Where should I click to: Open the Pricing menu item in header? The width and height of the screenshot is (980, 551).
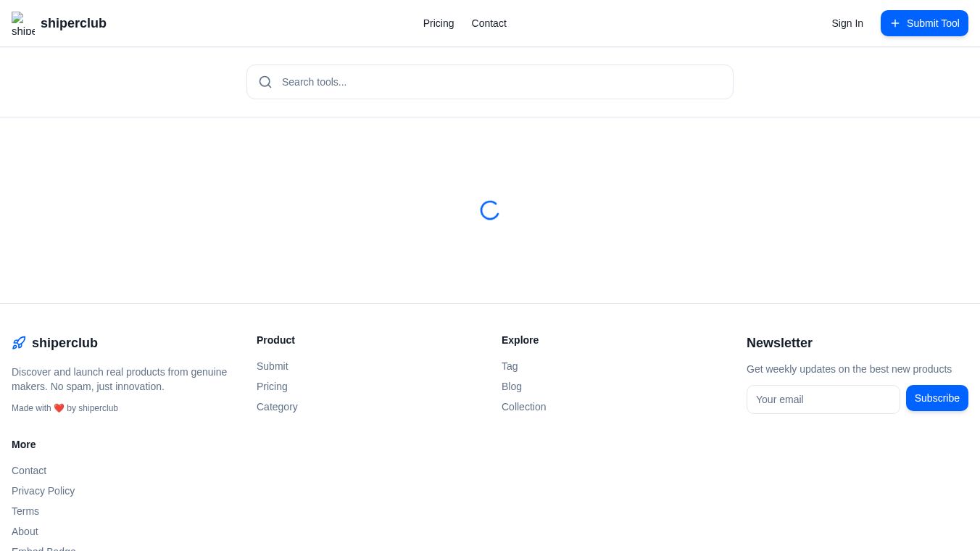tap(439, 23)
